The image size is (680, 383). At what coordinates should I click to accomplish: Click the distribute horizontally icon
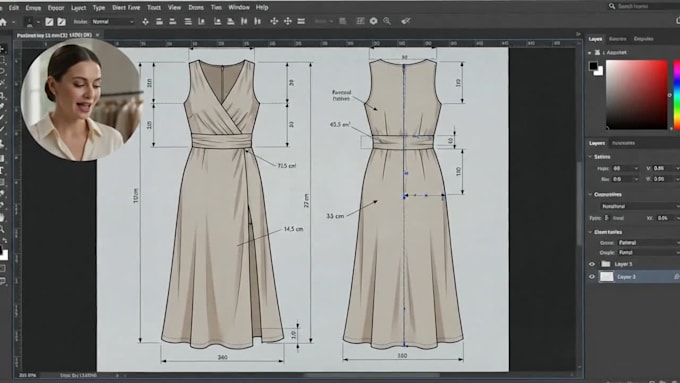coord(244,21)
